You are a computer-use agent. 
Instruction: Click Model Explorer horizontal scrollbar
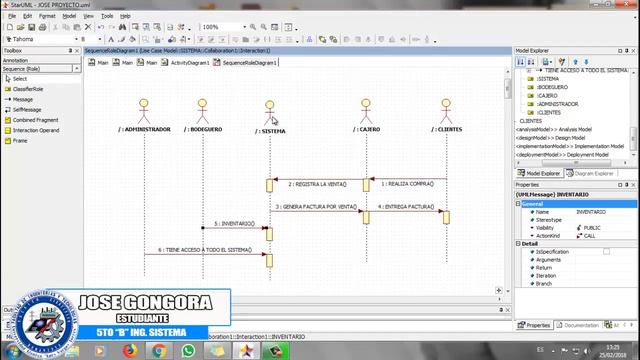pyautogui.click(x=576, y=163)
